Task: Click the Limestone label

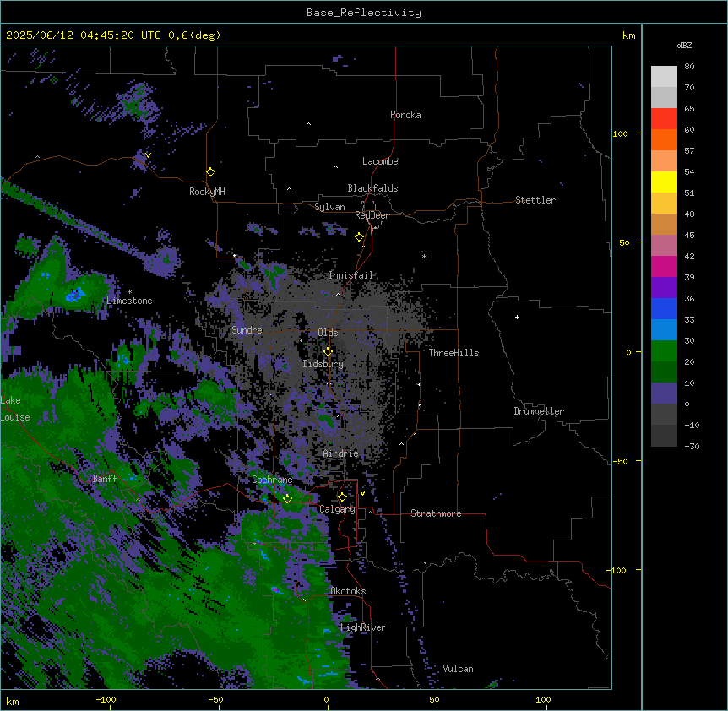Action: (x=129, y=301)
